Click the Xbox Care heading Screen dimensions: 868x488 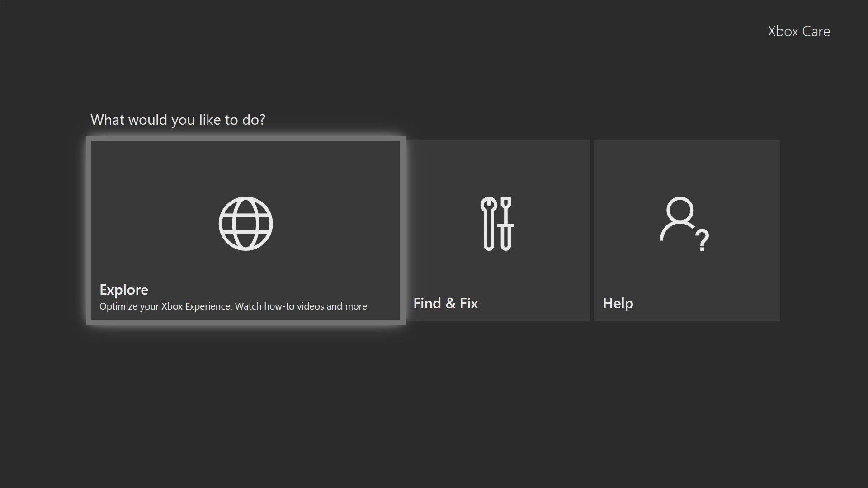pyautogui.click(x=798, y=31)
